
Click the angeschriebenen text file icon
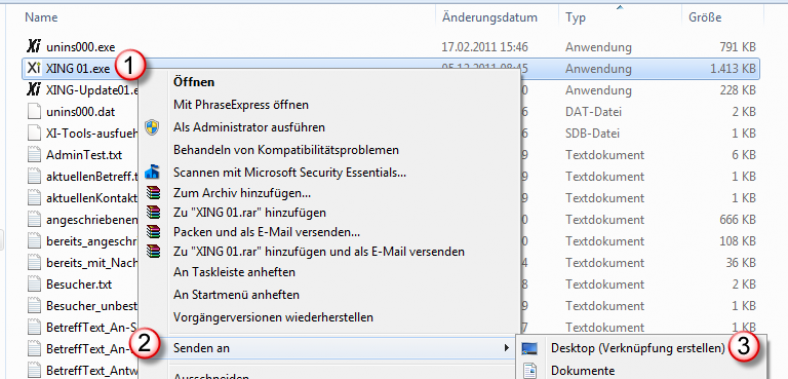[x=34, y=219]
